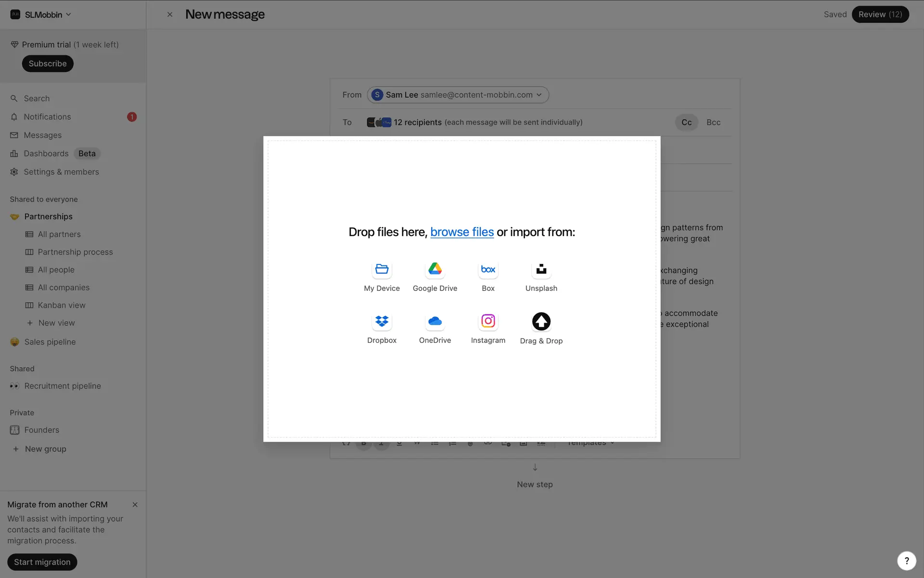Click the browse files link
Viewport: 924px width, 578px height.
[462, 232]
